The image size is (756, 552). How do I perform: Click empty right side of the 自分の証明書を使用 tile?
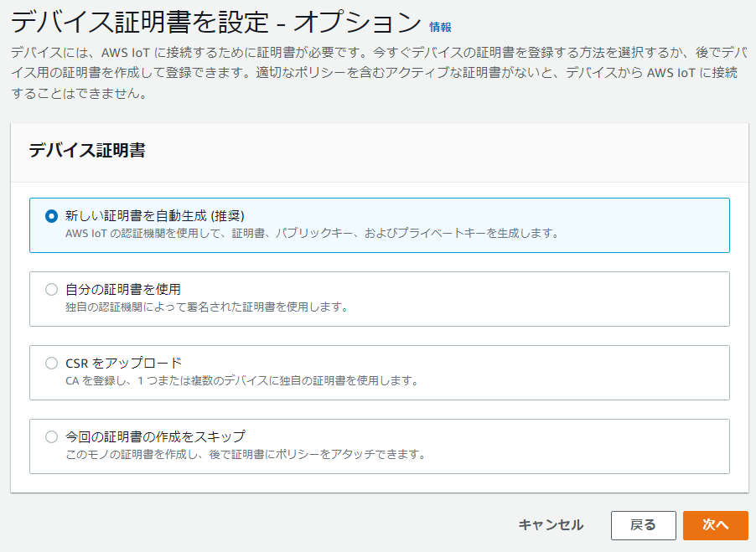[587, 298]
